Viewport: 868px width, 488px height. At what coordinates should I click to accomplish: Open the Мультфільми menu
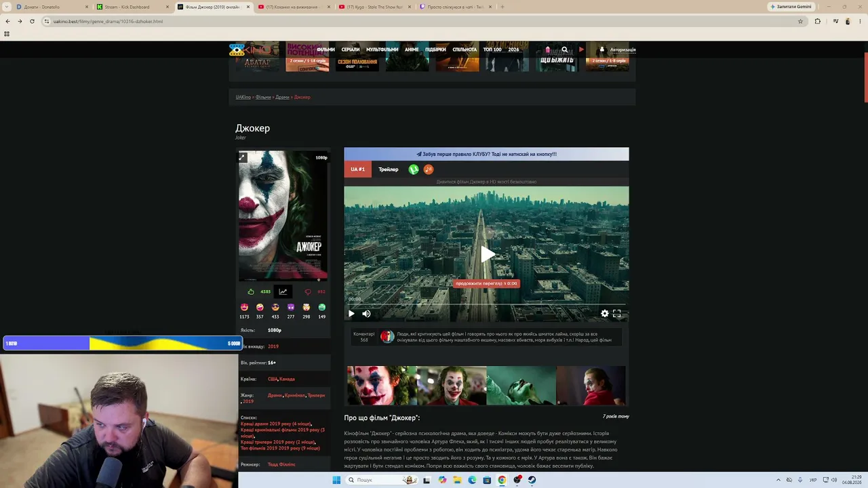click(x=382, y=49)
